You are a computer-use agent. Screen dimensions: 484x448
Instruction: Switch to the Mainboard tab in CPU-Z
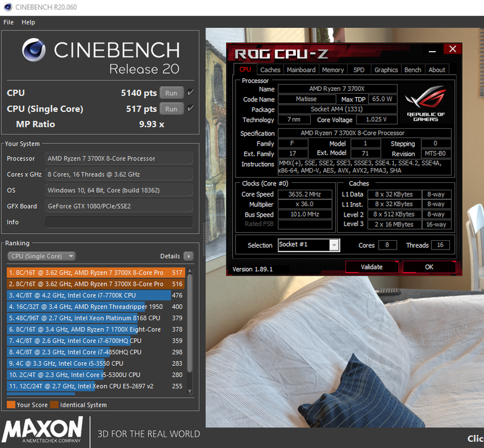coord(301,70)
